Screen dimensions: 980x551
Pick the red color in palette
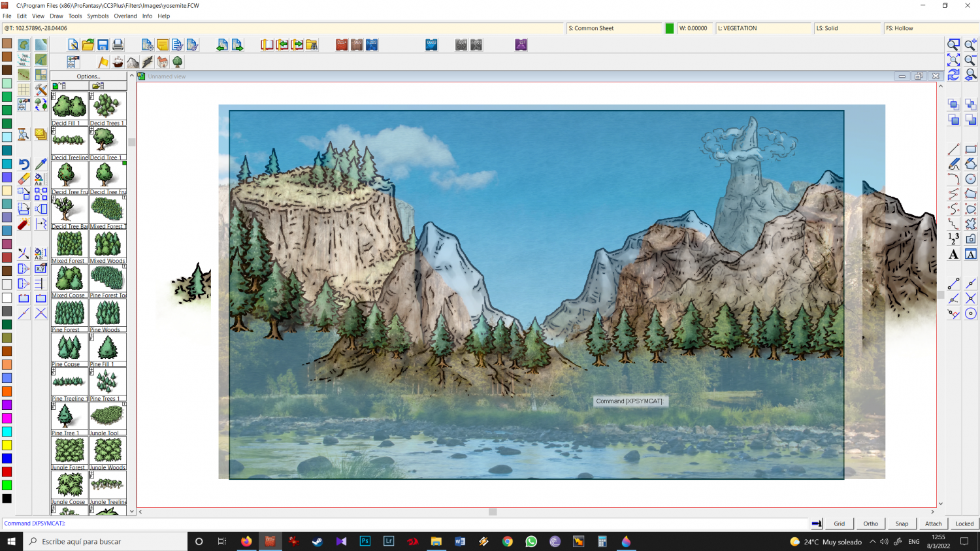[x=7, y=471]
